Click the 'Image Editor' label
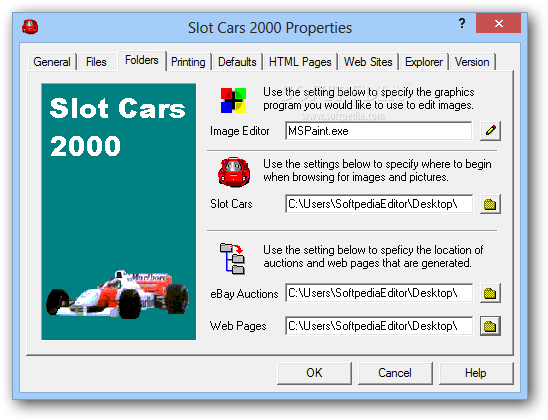 pyautogui.click(x=239, y=131)
